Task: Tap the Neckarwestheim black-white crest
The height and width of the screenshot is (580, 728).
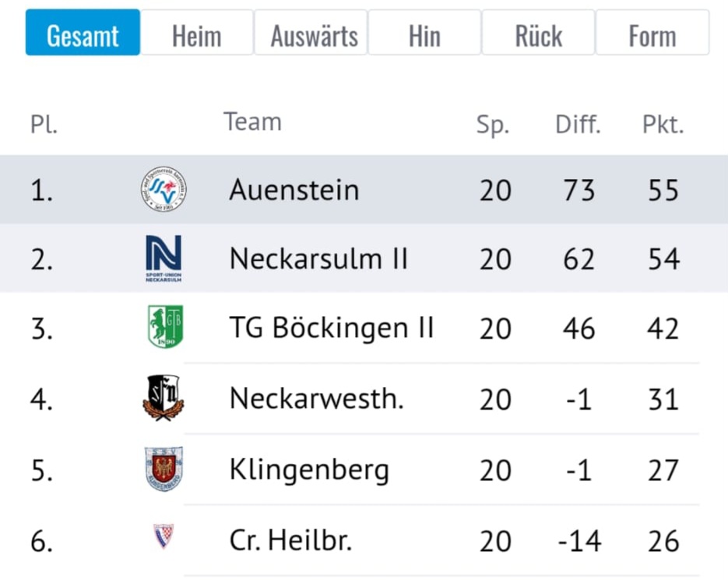Action: (x=164, y=398)
